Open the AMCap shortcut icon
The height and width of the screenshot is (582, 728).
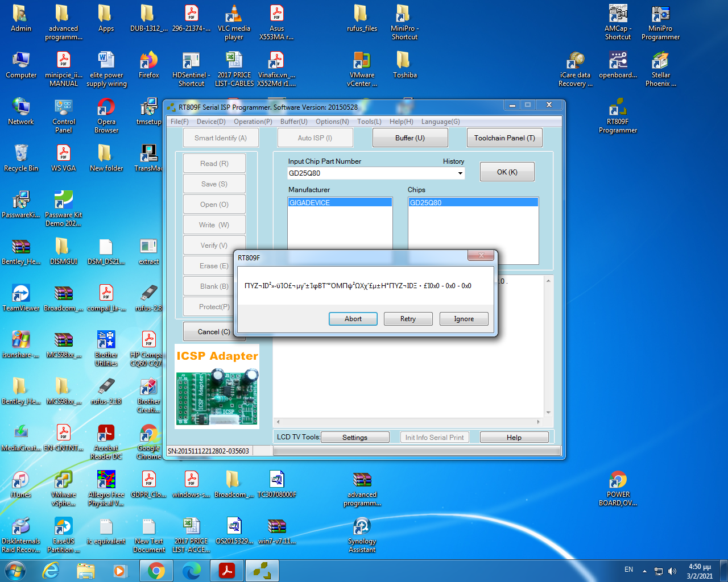pos(618,23)
